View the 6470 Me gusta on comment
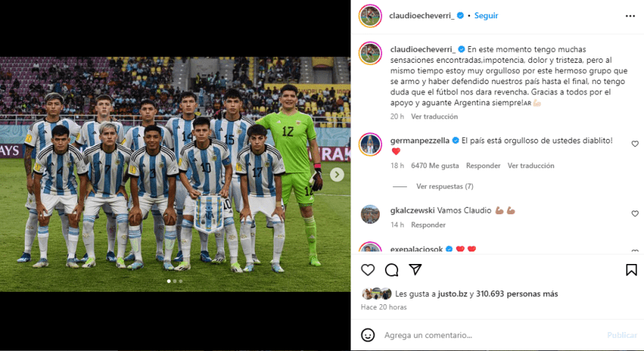This screenshot has width=644, height=351. [x=435, y=166]
